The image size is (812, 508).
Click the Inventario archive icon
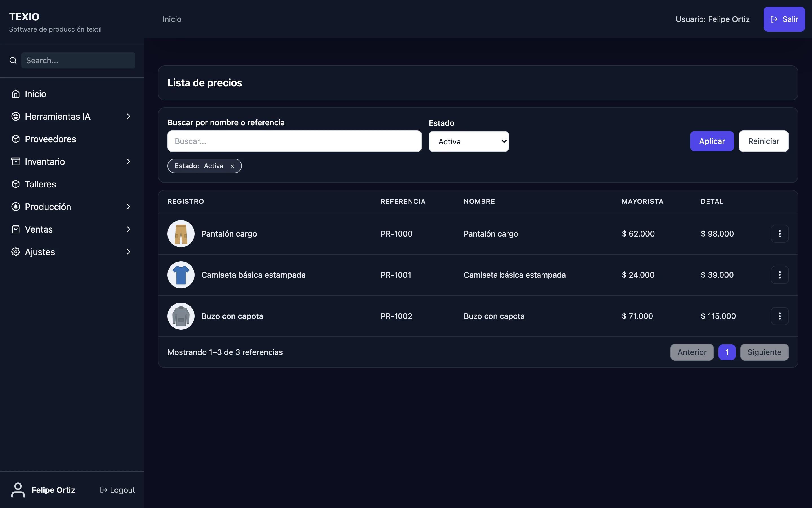(16, 161)
